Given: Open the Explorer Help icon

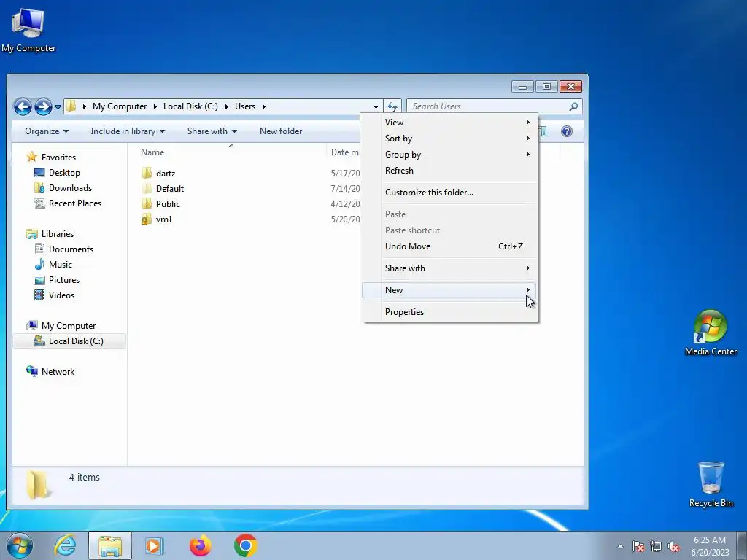Looking at the screenshot, I should tap(566, 131).
